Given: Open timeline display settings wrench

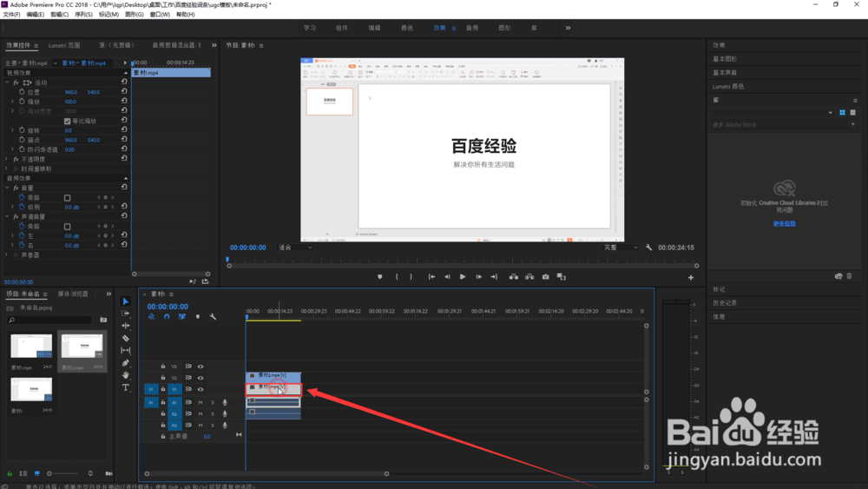Looking at the screenshot, I should tap(213, 317).
